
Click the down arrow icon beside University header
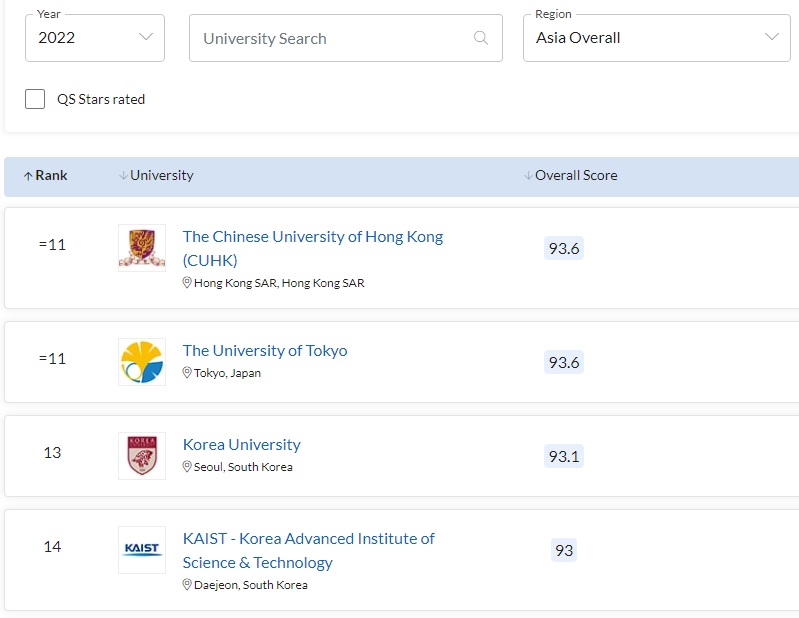point(123,175)
